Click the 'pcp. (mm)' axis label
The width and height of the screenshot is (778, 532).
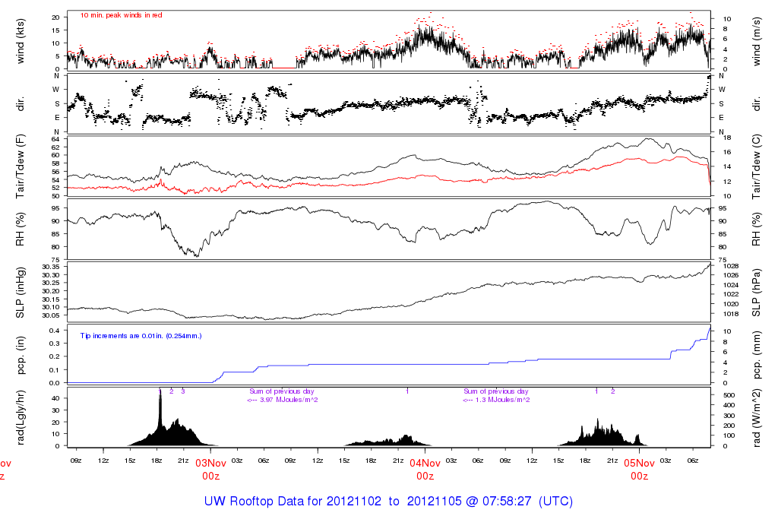click(x=756, y=356)
